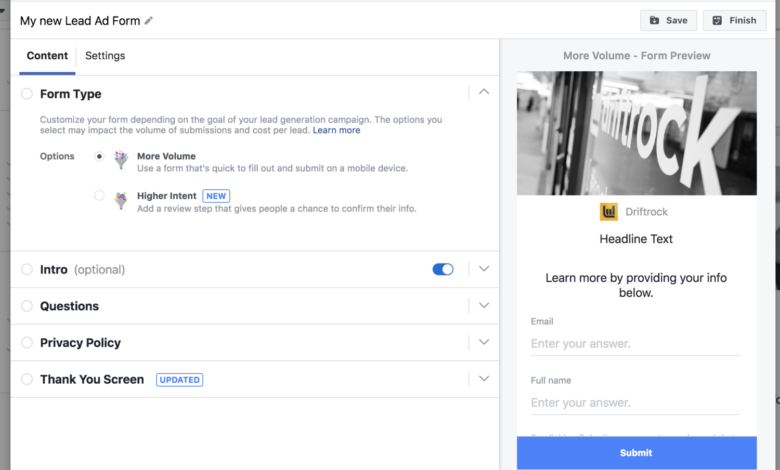Click the More Volume - Form Preview title
This screenshot has height=470, width=780.
(637, 56)
